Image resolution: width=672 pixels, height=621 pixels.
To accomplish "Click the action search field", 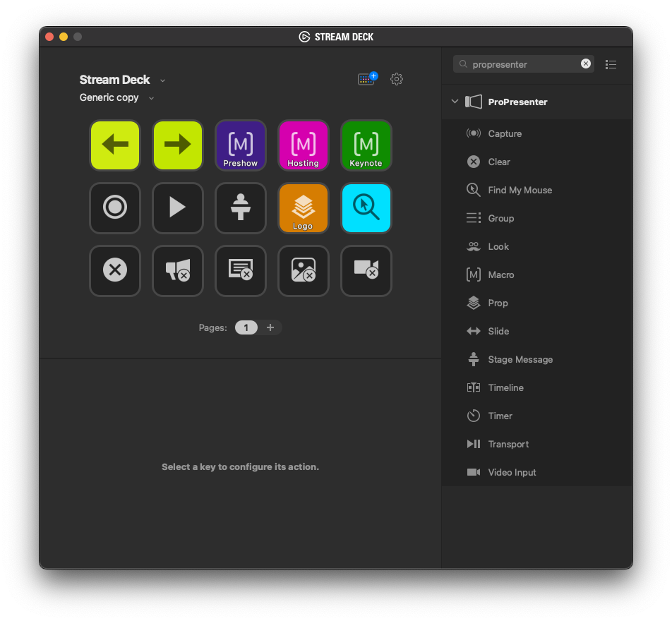I will click(523, 64).
